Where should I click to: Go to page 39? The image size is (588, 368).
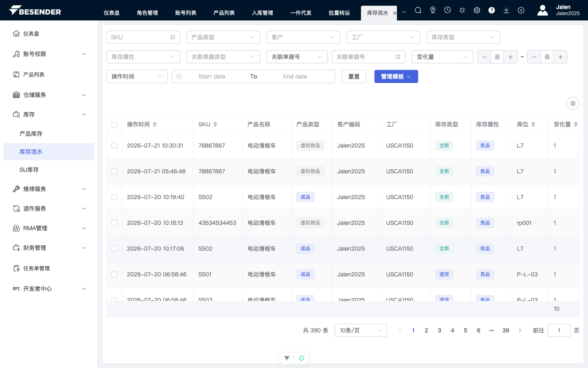click(506, 330)
